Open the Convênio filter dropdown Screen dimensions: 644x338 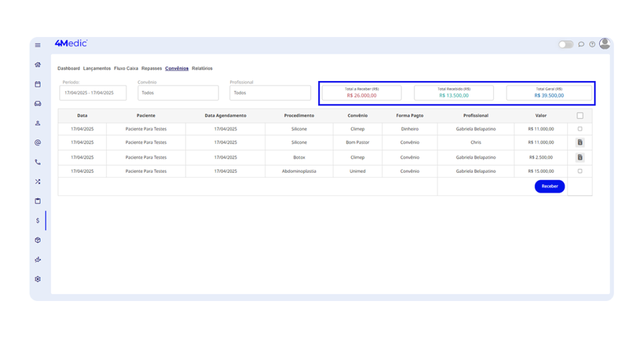click(x=178, y=93)
